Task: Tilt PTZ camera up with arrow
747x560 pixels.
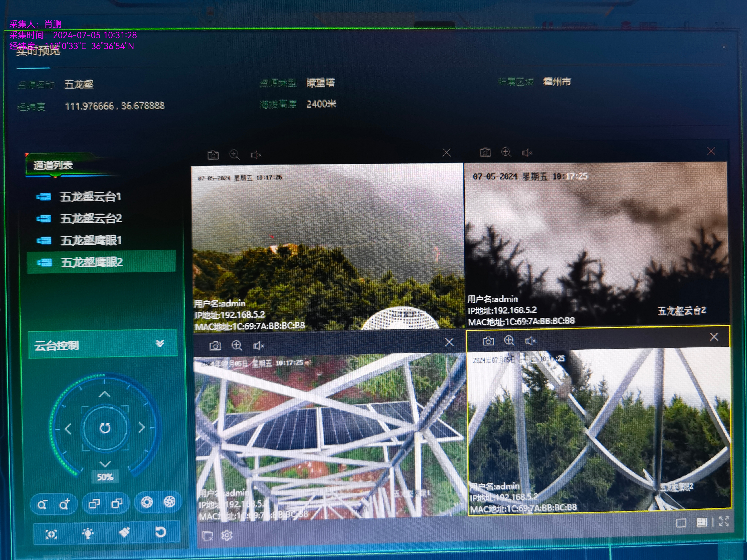Action: click(x=105, y=394)
